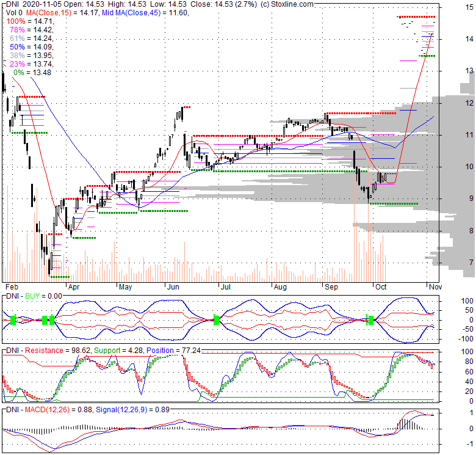Click the green BUY signal marker under July
This screenshot has height=455, width=476.
(x=217, y=320)
